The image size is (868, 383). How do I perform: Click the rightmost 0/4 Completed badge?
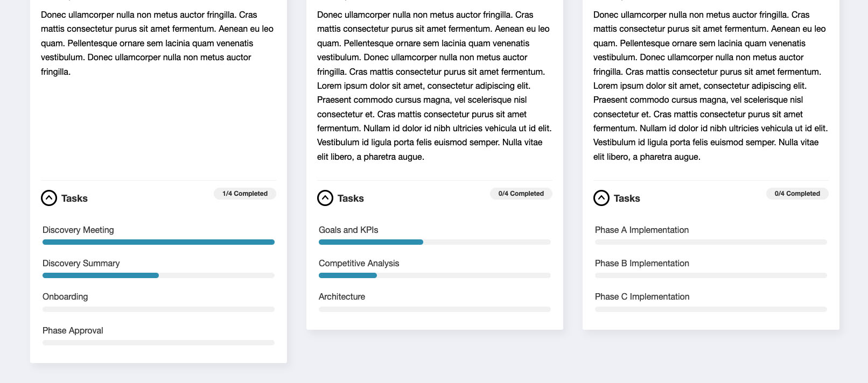(x=797, y=194)
